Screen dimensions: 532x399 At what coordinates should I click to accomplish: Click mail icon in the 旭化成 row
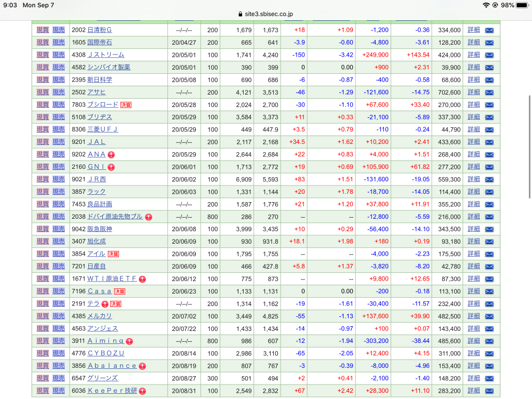point(489,242)
